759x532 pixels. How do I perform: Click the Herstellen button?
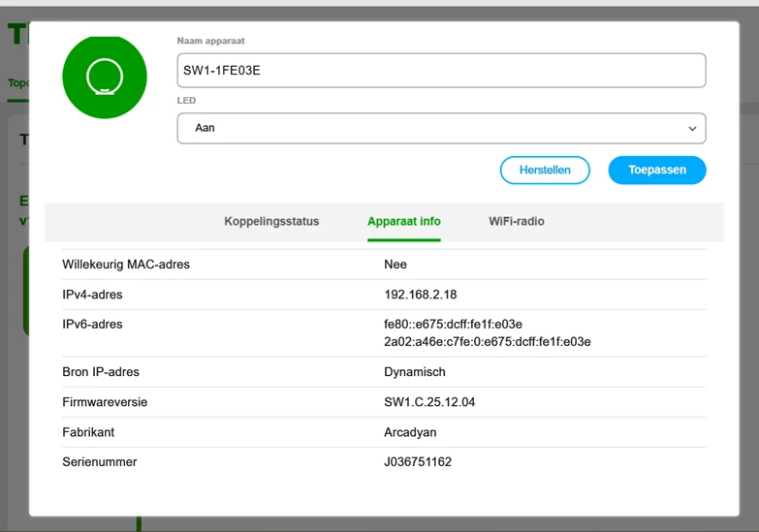[545, 170]
